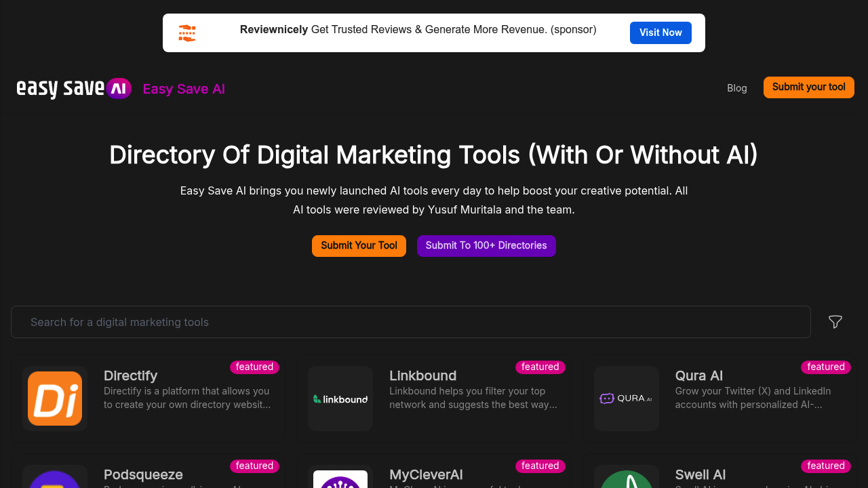This screenshot has width=868, height=488.
Task: Open Qura AI via its logo icon
Action: (626, 399)
